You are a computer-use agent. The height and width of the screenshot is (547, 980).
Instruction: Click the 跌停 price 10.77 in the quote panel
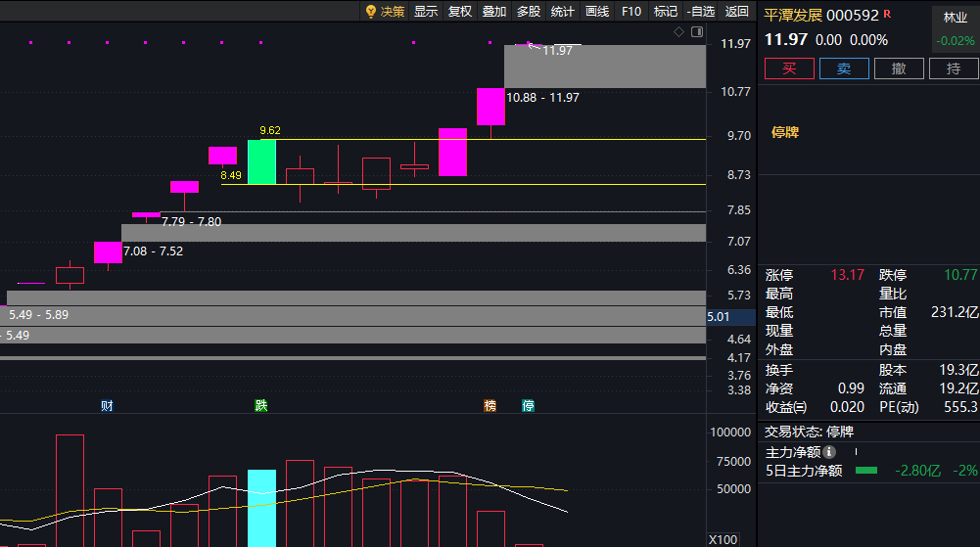click(960, 275)
